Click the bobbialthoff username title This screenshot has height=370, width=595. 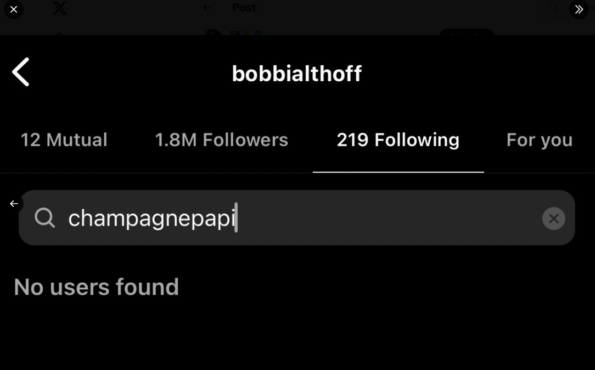(297, 73)
